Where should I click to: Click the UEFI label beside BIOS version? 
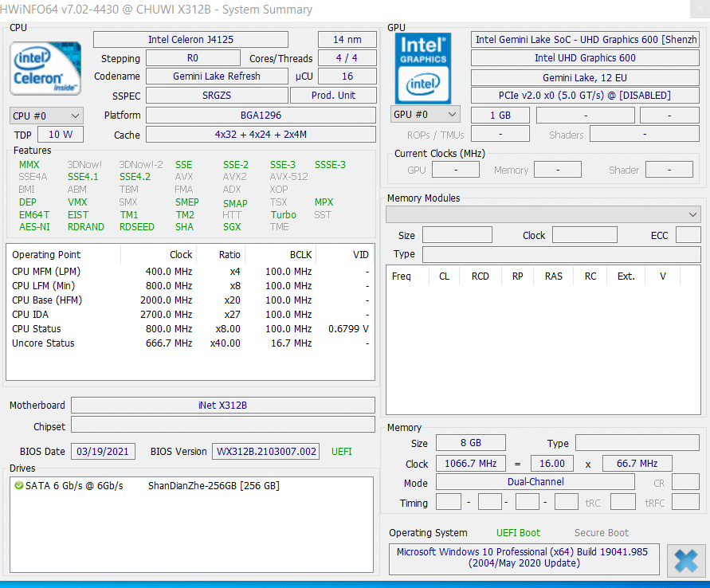pyautogui.click(x=341, y=452)
